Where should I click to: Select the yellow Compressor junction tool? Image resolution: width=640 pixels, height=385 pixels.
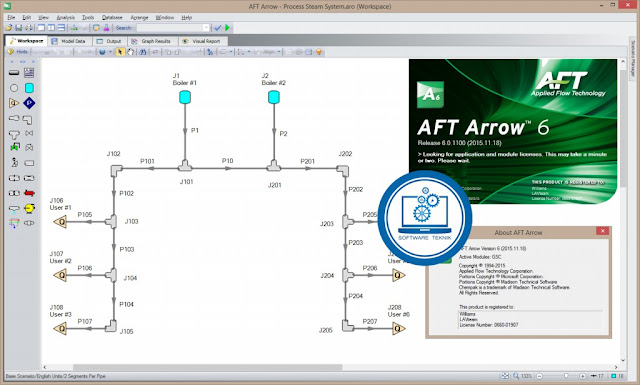(x=29, y=208)
